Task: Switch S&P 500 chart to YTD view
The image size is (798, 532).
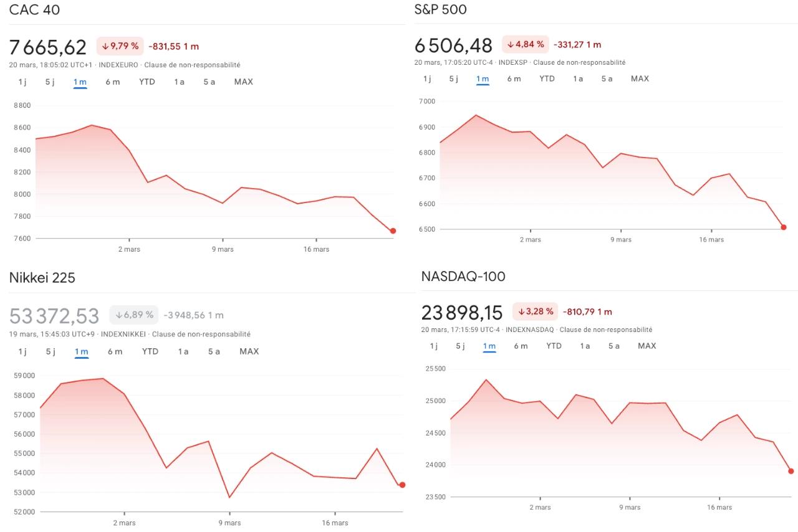Action: [547, 78]
